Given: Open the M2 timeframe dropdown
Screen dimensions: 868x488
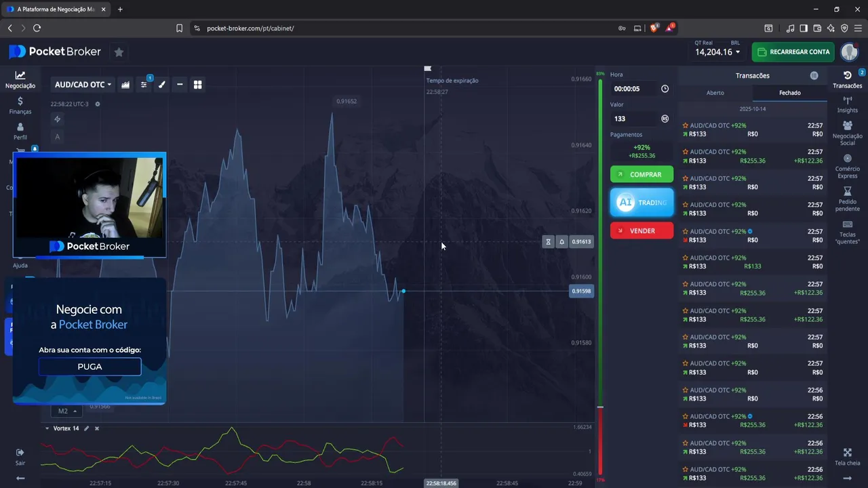Looking at the screenshot, I should 66,411.
